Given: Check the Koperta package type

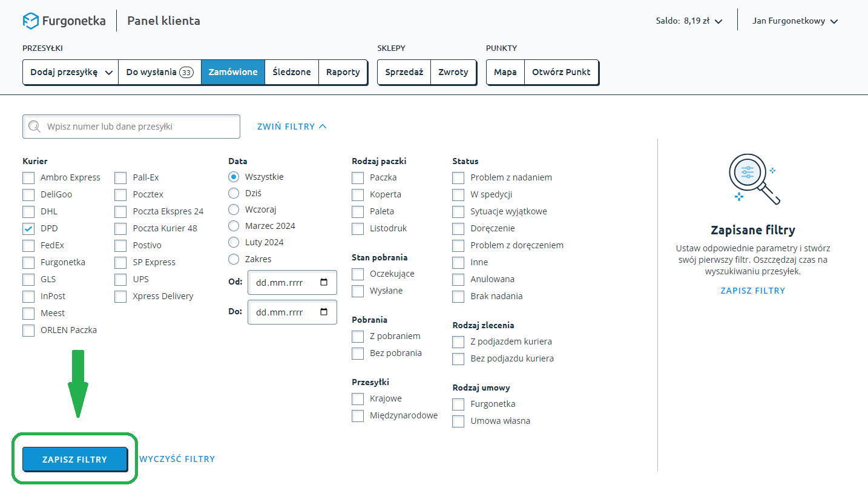Looking at the screenshot, I should click(358, 194).
